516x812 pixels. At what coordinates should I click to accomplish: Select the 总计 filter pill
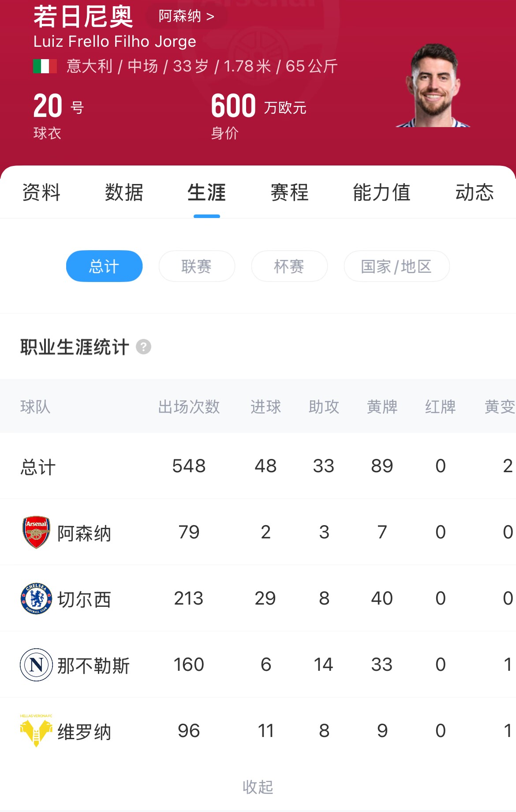coord(104,266)
